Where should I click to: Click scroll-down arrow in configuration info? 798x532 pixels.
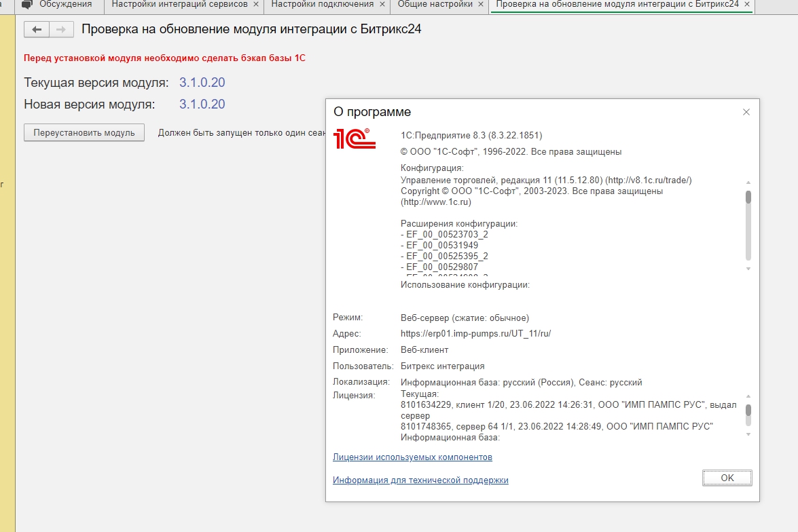pyautogui.click(x=748, y=269)
